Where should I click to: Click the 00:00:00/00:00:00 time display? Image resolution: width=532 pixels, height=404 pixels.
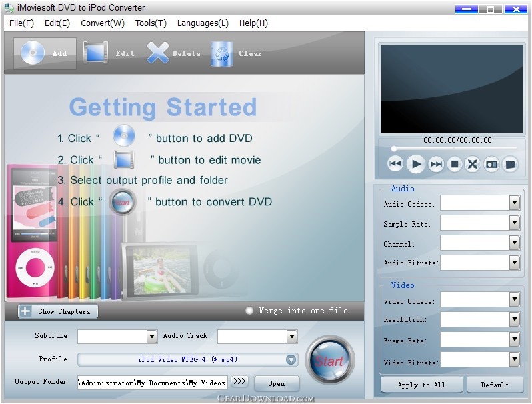pos(457,140)
